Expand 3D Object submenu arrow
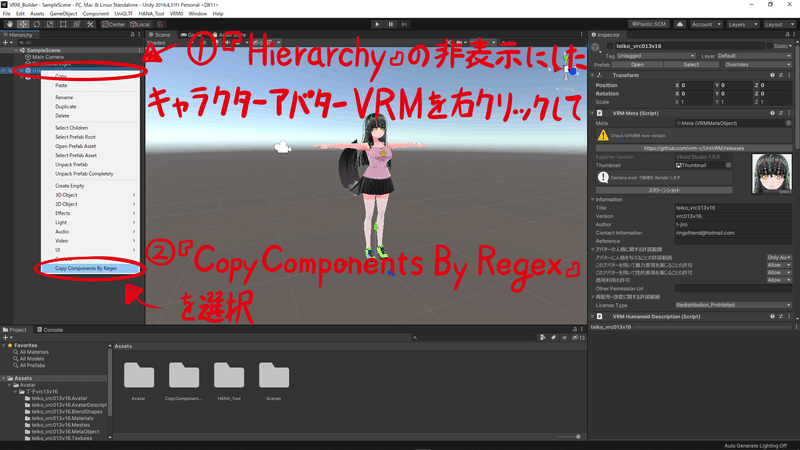The height and width of the screenshot is (450, 800). click(x=134, y=195)
